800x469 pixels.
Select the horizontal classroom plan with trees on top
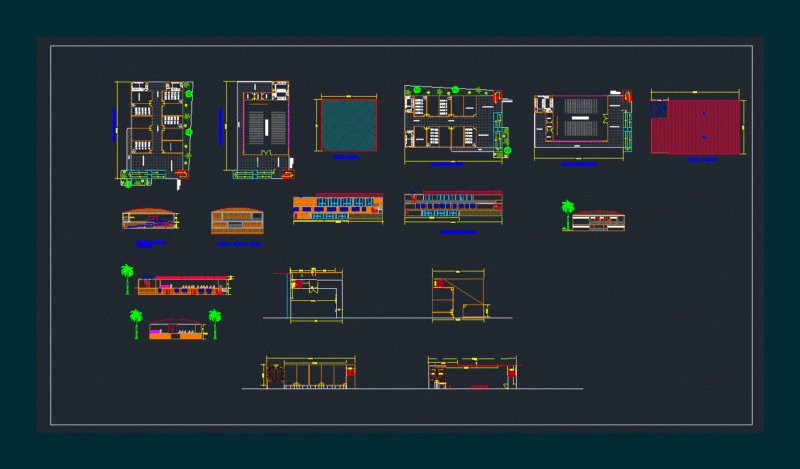click(457, 124)
